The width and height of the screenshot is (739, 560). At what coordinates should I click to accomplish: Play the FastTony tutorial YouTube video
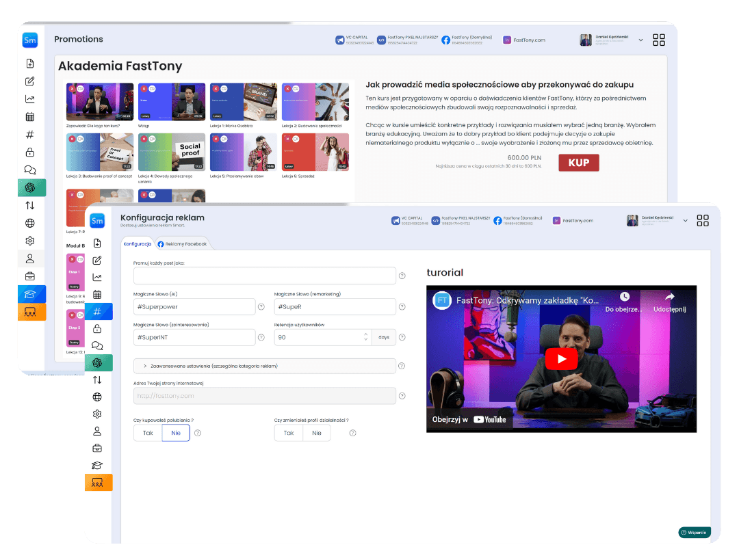point(561,359)
